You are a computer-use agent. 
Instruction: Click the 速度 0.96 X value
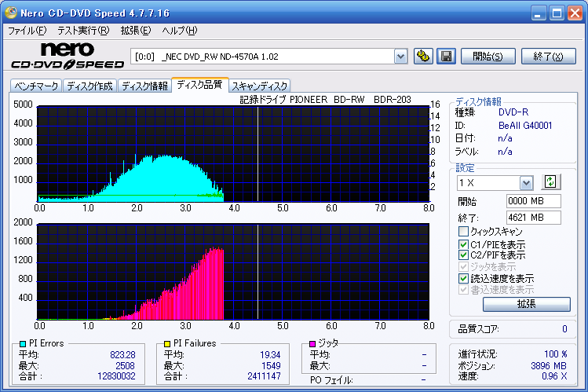554,376
